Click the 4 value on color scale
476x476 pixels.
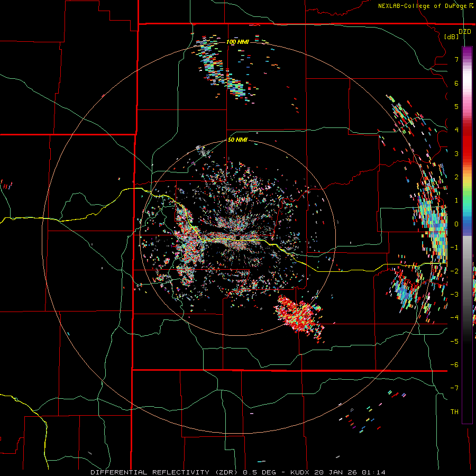coord(456,130)
